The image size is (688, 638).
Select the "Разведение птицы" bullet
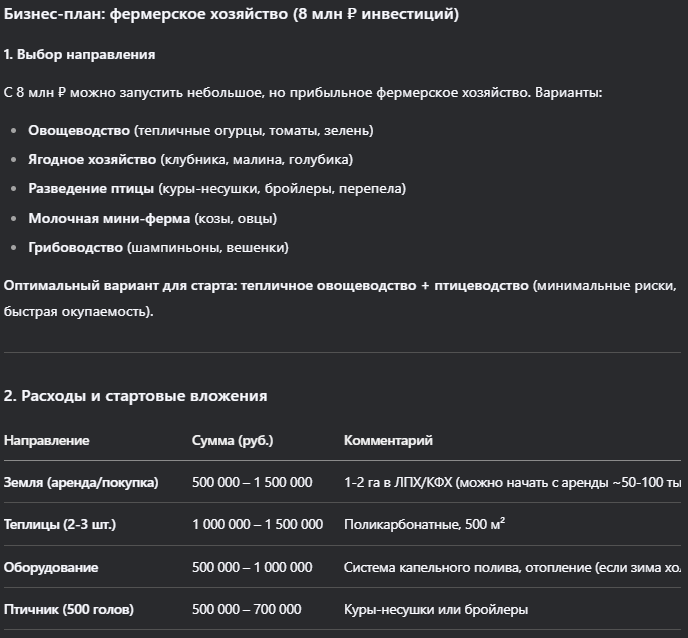91,189
